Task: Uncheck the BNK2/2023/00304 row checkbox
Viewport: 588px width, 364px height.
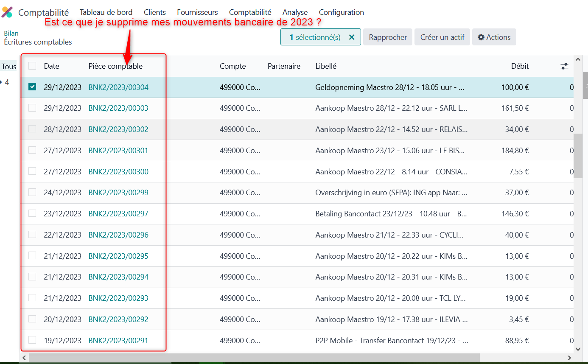Action: pos(32,87)
